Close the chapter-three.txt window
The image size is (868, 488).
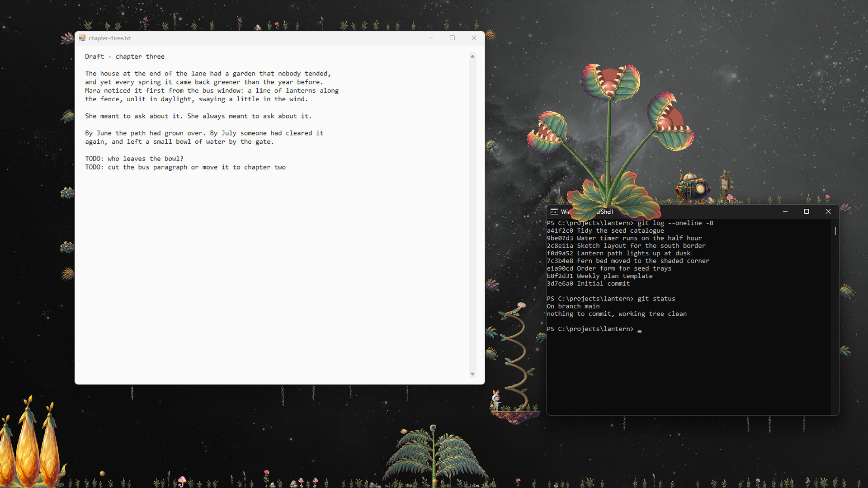click(474, 38)
